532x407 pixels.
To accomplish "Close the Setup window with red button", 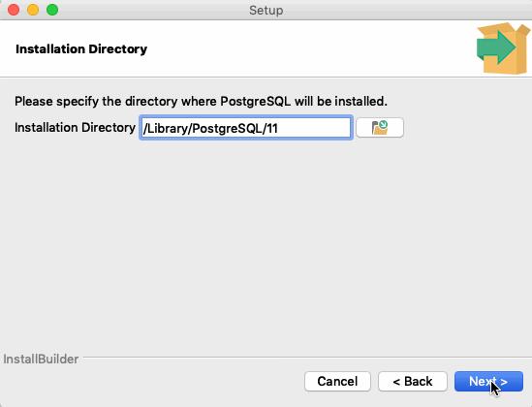I will pyautogui.click(x=14, y=10).
